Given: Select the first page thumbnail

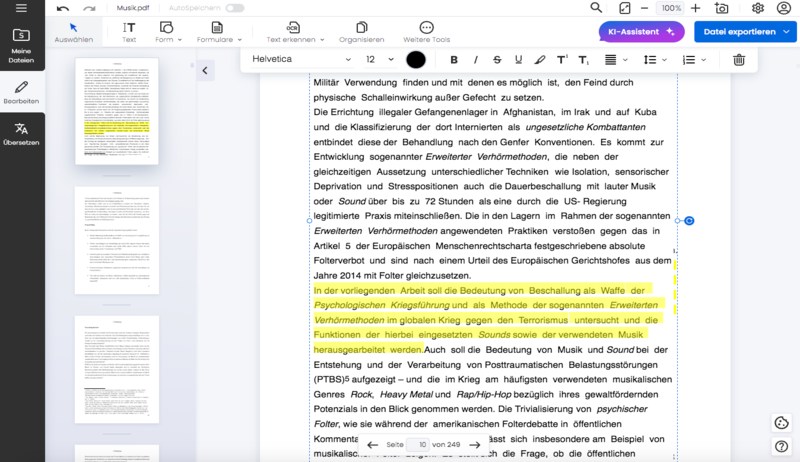Looking at the screenshot, I should point(117,111).
